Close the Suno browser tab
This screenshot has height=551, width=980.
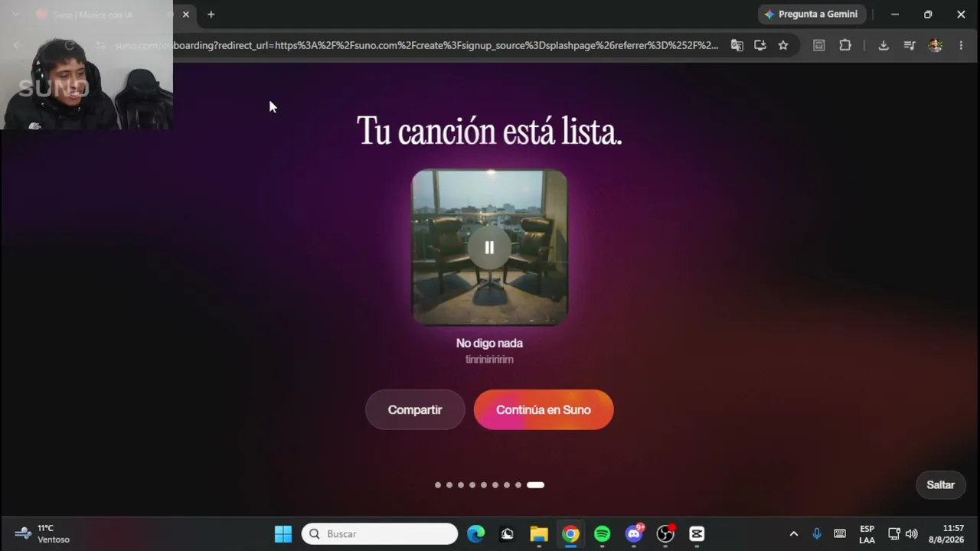pos(185,15)
